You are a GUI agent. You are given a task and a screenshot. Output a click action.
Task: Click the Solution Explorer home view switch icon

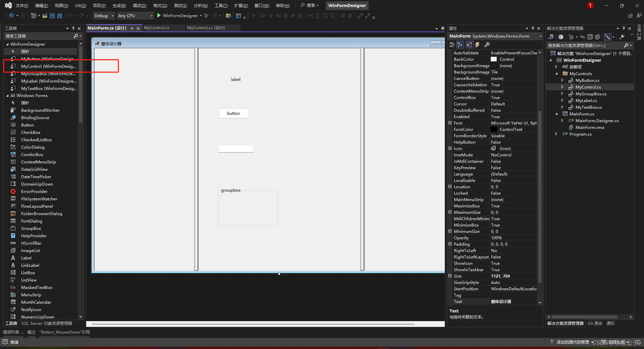coord(551,37)
